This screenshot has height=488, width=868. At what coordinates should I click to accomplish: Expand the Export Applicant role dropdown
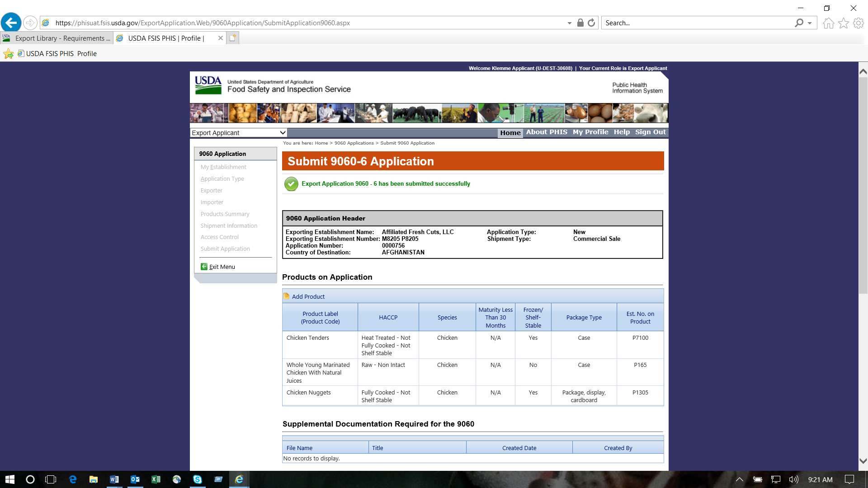tap(283, 132)
